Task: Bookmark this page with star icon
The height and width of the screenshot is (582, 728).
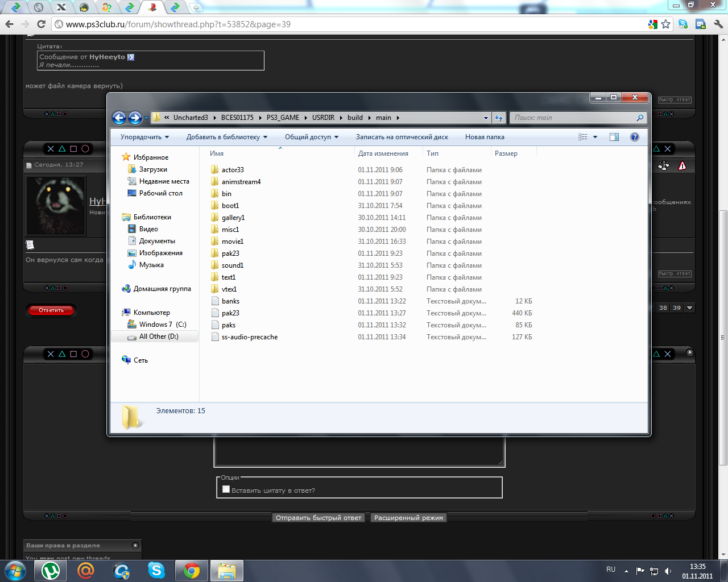Action: point(666,24)
